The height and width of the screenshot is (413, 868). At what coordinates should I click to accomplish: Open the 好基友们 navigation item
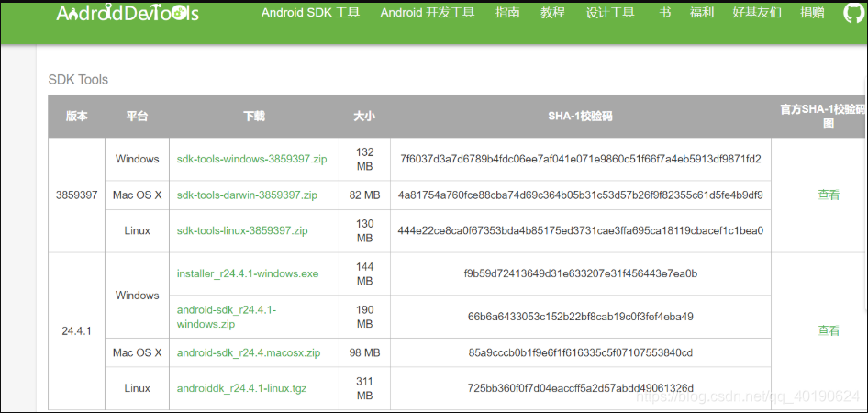757,13
